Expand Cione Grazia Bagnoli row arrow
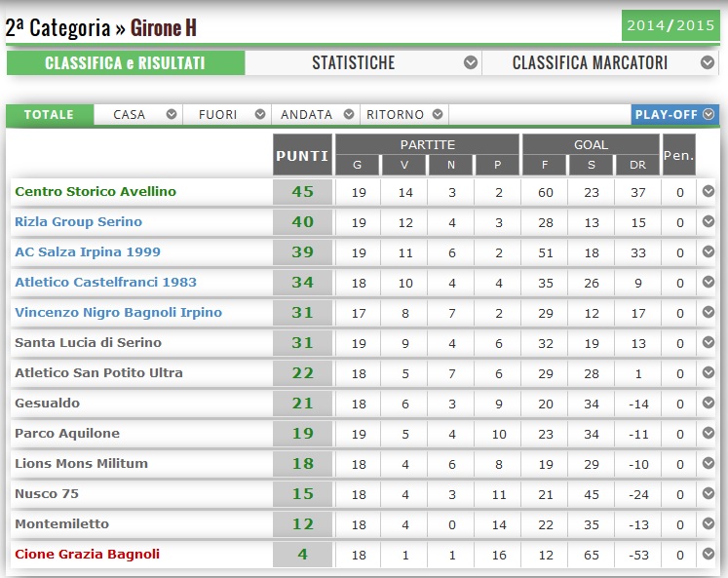Screen dimensions: 728x578 click(x=709, y=554)
